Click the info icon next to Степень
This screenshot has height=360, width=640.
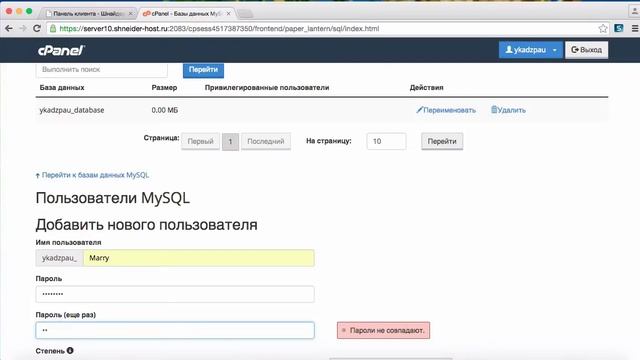(70, 351)
